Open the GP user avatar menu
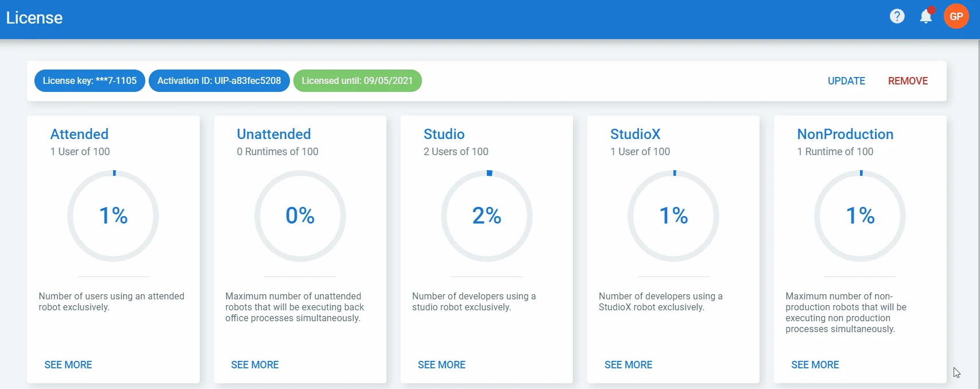Screen dimensions: 980x389 pos(956,17)
